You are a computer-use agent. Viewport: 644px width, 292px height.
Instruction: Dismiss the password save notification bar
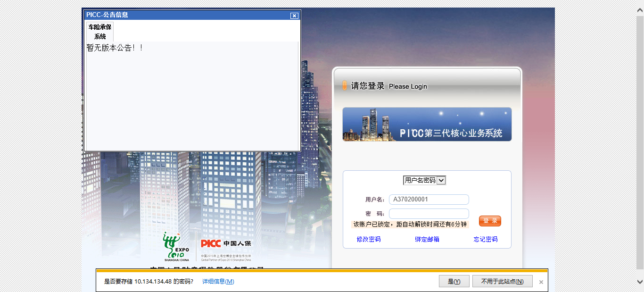(x=541, y=282)
